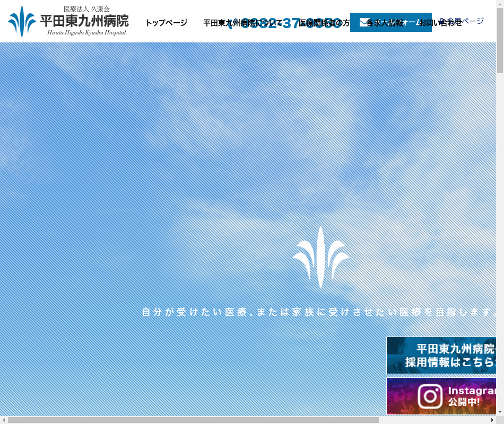Screen dimensions: 504x424
Task: Open the トップページ menu item
Action: point(166,23)
